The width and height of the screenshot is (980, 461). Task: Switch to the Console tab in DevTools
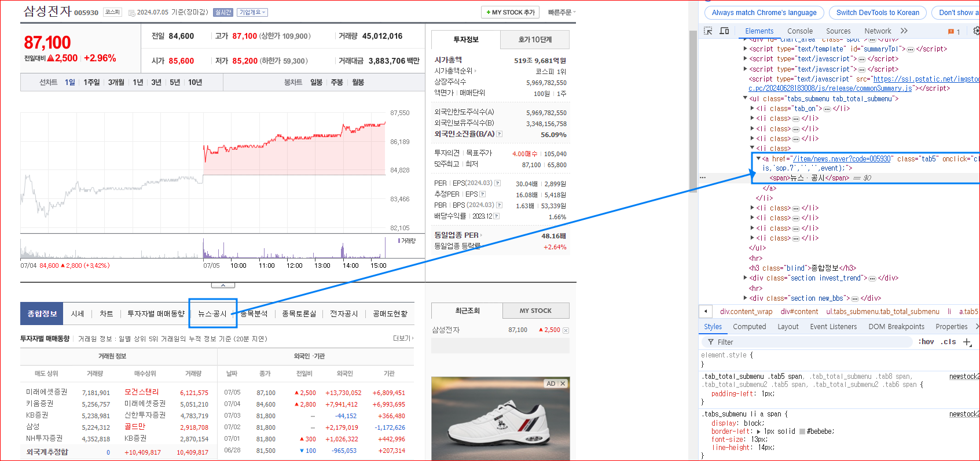(800, 31)
